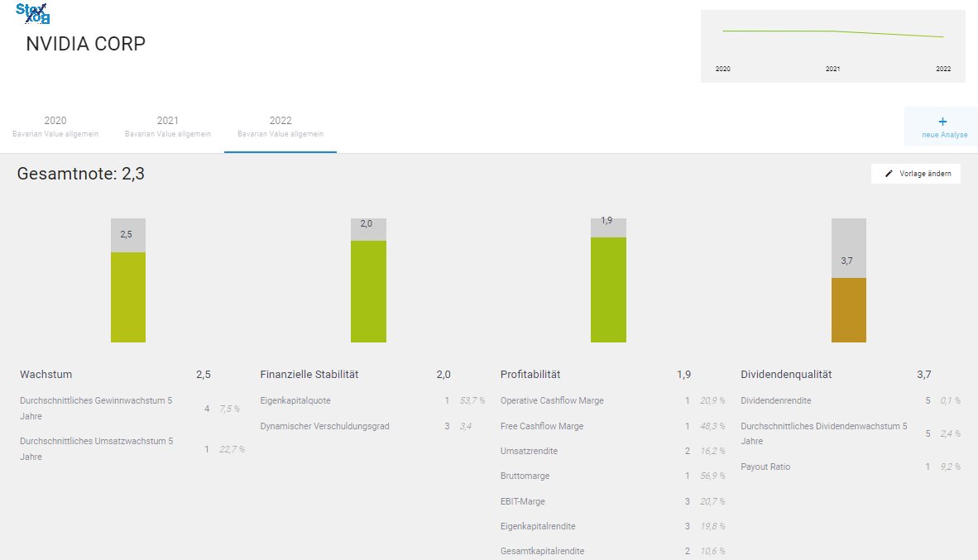Click the Umsatzrendite row
The image size is (978, 560).
[612, 451]
